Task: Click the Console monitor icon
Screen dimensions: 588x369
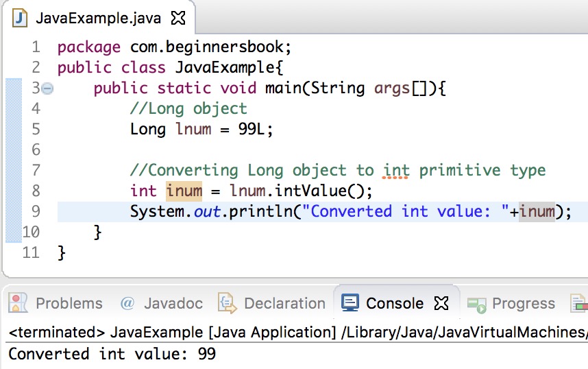Action: point(350,303)
